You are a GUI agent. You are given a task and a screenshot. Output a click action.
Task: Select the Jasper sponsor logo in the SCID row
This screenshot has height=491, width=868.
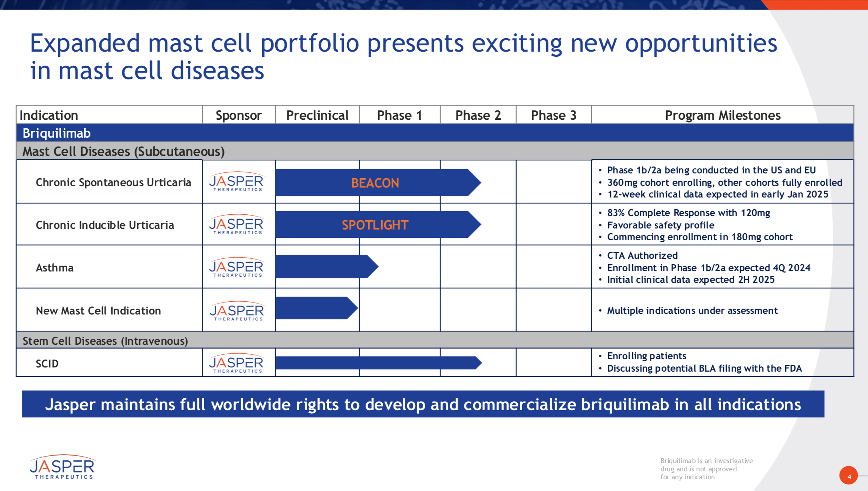[x=238, y=362]
